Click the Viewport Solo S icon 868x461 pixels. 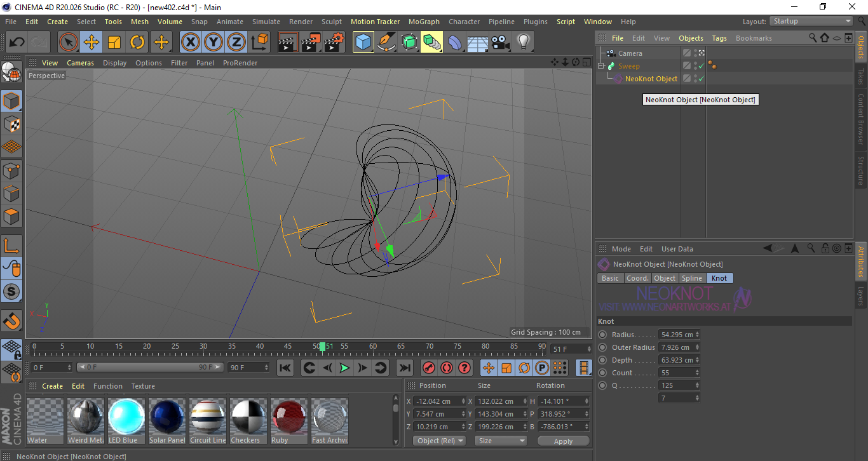(11, 292)
